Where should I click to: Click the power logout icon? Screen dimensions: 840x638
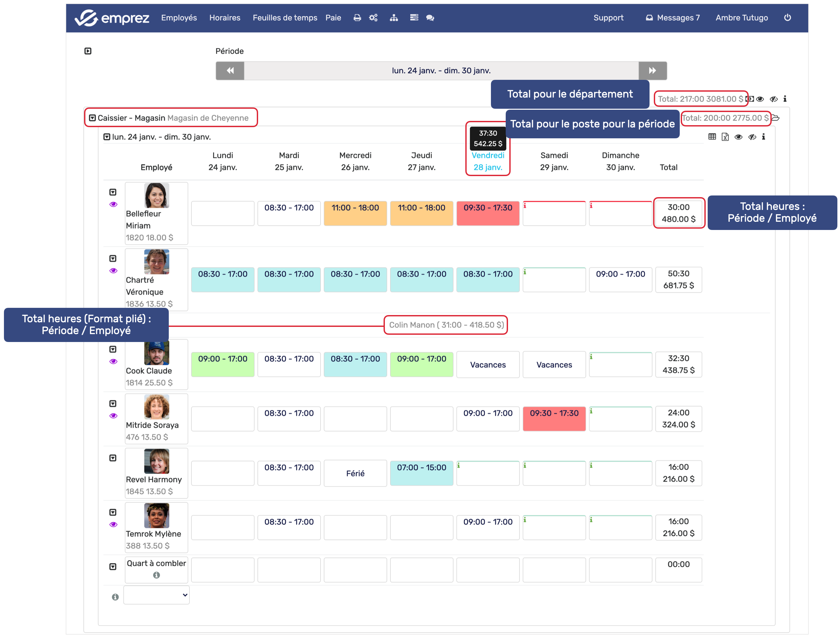(787, 17)
